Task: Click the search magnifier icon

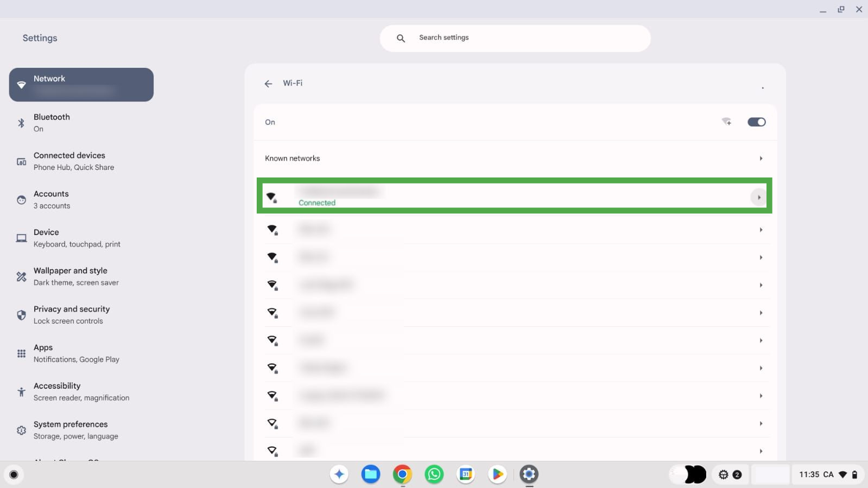Action: pos(401,38)
